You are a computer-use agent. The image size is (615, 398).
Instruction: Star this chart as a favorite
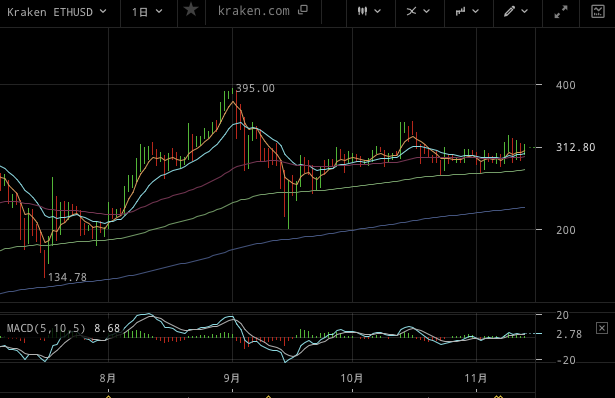(191, 10)
